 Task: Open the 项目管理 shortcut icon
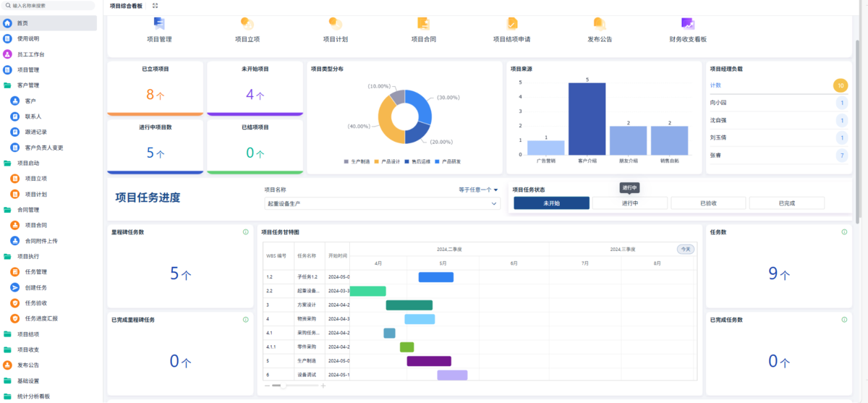click(158, 25)
